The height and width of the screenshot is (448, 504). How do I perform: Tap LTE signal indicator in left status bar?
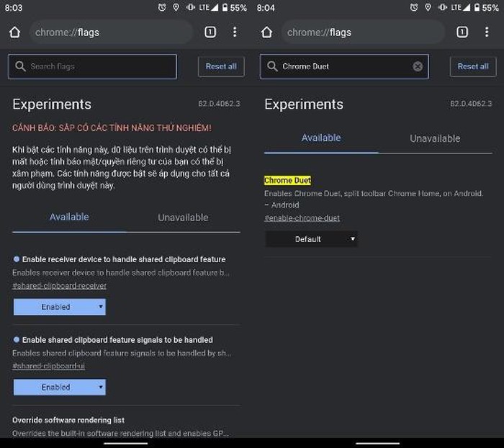209,7
